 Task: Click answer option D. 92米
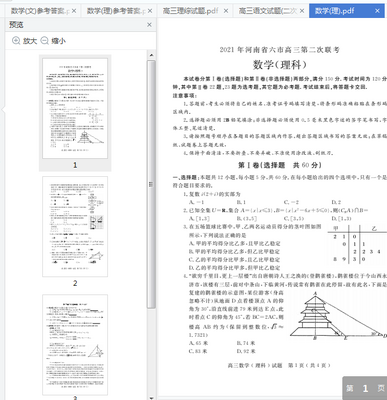tap(246, 351)
